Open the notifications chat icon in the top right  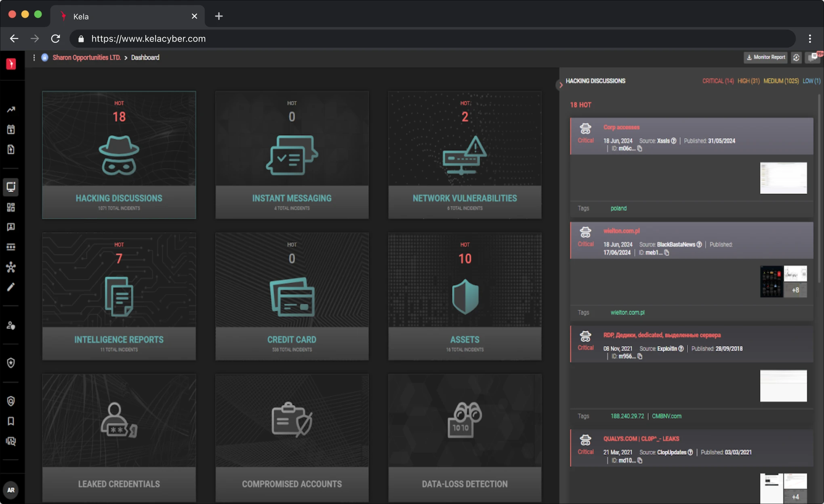pos(813,57)
